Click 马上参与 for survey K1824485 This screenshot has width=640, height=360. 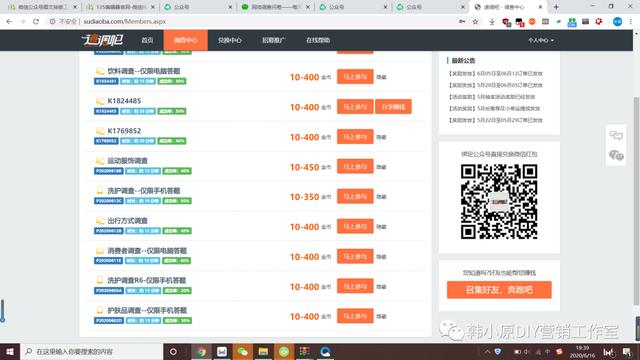click(x=355, y=107)
